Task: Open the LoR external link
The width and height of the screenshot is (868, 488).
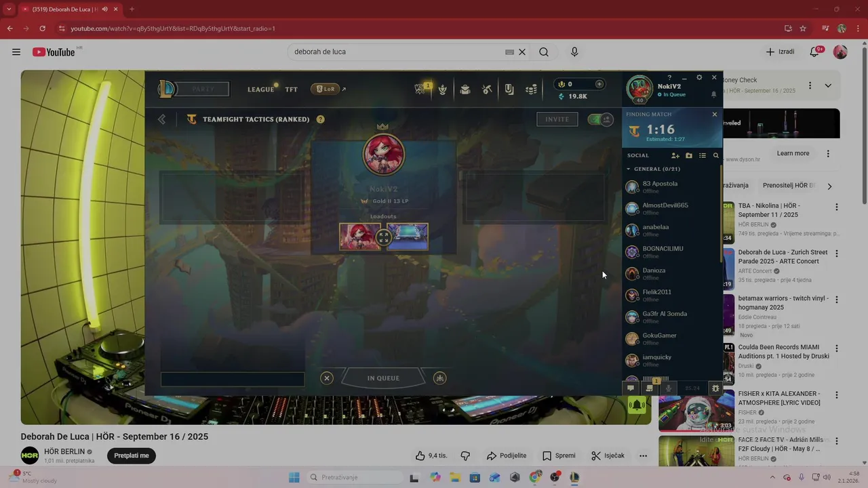Action: 328,89
